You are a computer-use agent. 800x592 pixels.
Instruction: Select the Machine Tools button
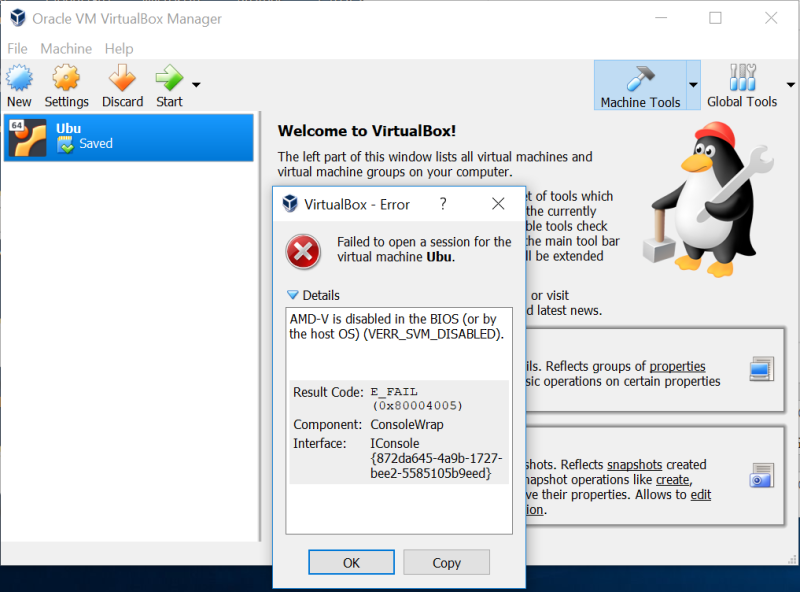coord(640,85)
